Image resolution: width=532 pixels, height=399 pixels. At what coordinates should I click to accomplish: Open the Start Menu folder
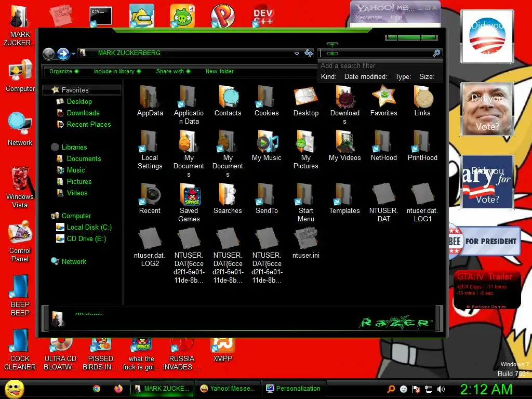pyautogui.click(x=305, y=203)
